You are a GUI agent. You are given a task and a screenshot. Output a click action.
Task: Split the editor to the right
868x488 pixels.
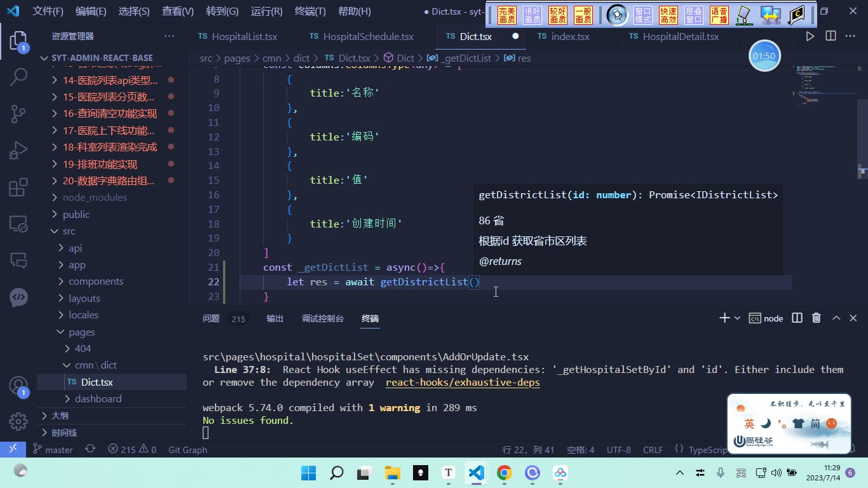tap(831, 36)
